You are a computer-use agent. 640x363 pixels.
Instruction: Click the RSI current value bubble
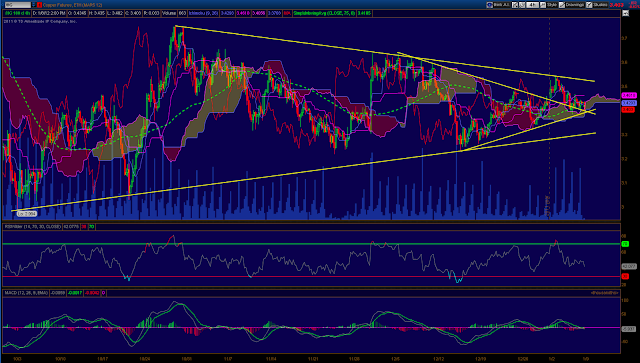pyautogui.click(x=629, y=266)
